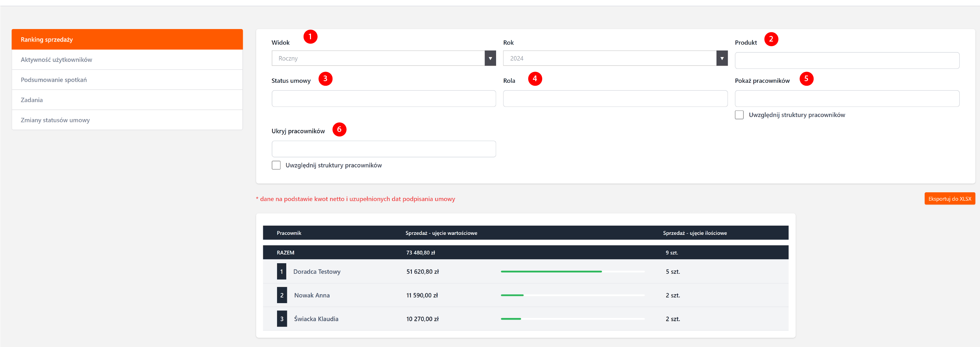Screen dimensions: 980x347
Task: Click rank badge 1 beside Doradca Testowy
Action: 282,271
